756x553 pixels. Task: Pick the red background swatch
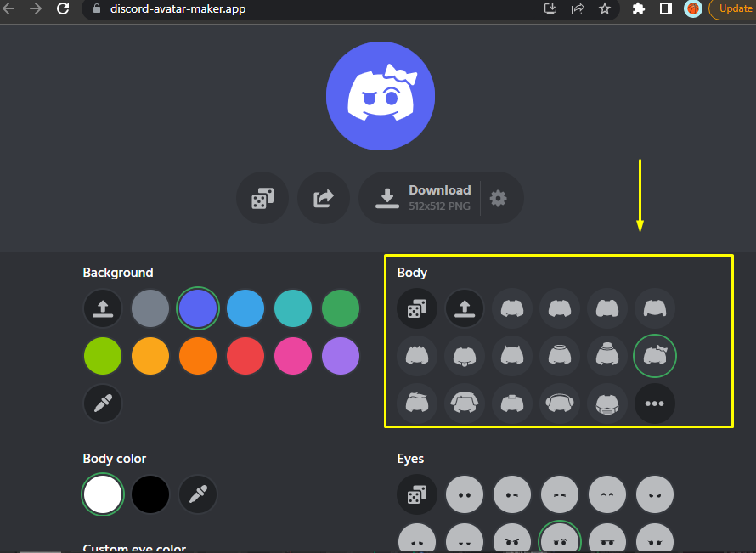pos(245,356)
